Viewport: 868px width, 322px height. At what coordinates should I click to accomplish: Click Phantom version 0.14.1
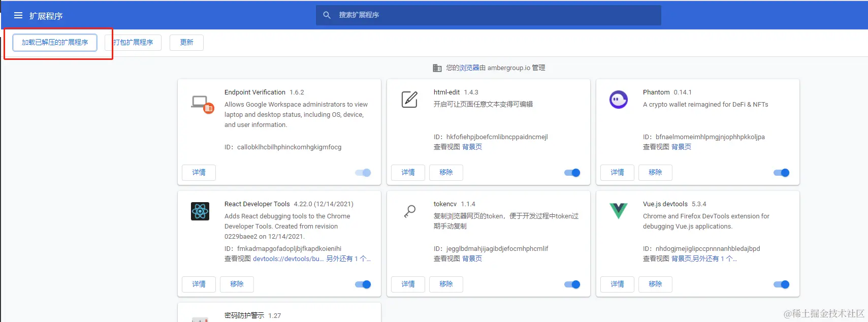click(x=683, y=92)
